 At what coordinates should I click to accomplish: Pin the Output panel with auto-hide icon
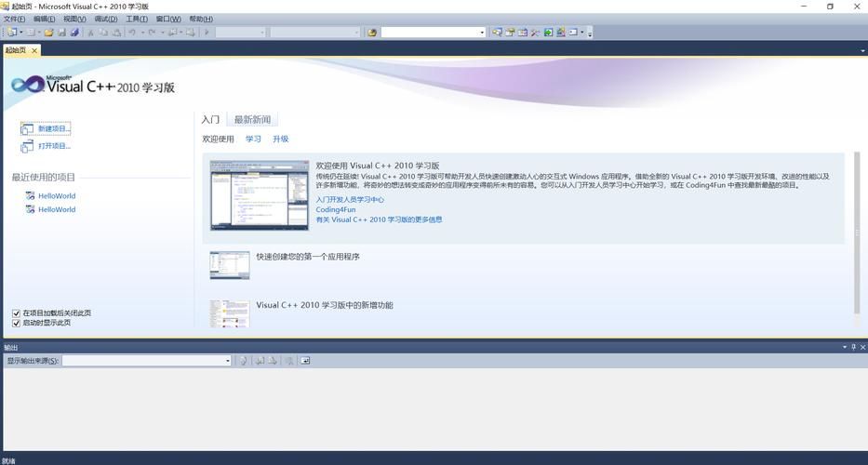point(853,348)
